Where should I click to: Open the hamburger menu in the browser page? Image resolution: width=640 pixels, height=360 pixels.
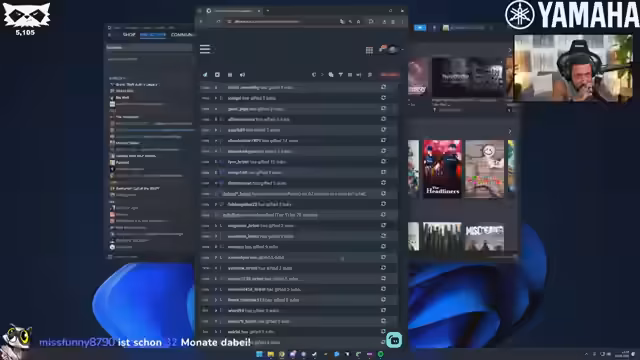[205, 49]
